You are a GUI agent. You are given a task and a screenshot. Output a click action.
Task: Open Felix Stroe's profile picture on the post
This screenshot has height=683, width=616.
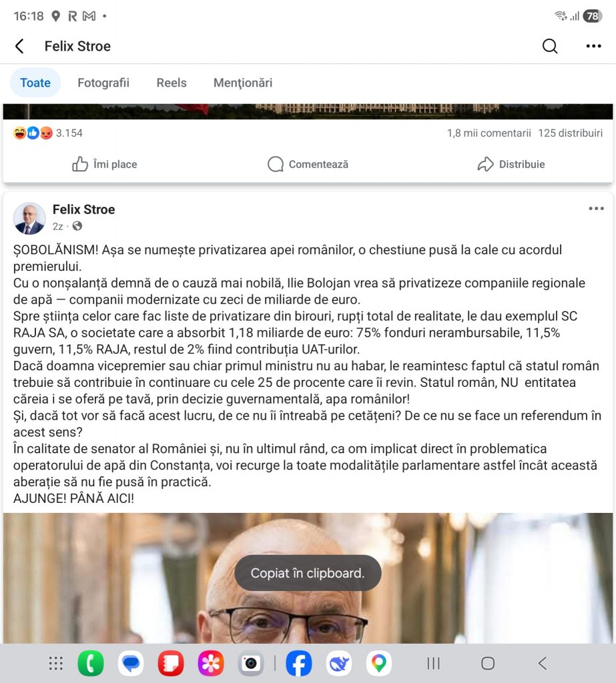(29, 218)
